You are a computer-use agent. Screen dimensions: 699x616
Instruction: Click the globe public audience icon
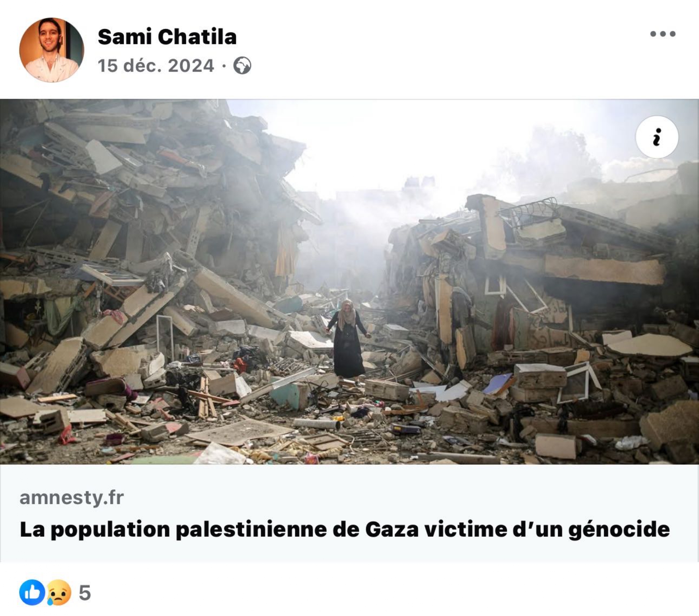point(242,66)
